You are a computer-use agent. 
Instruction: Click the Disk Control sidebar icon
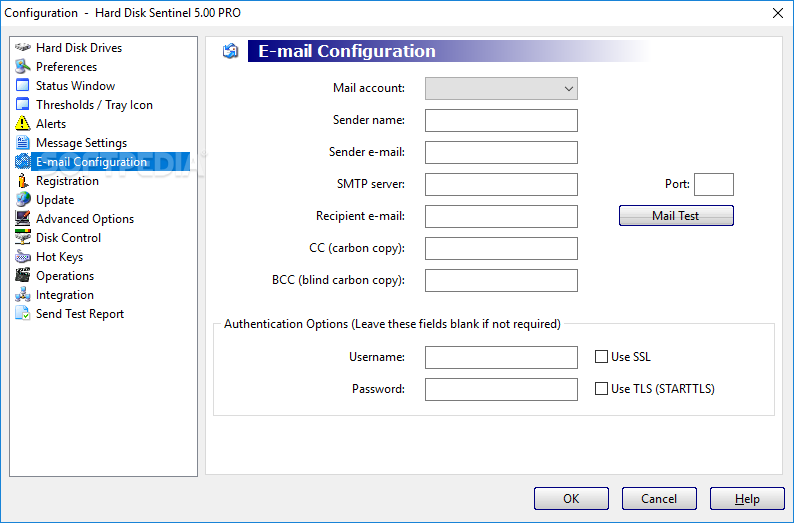click(x=23, y=237)
